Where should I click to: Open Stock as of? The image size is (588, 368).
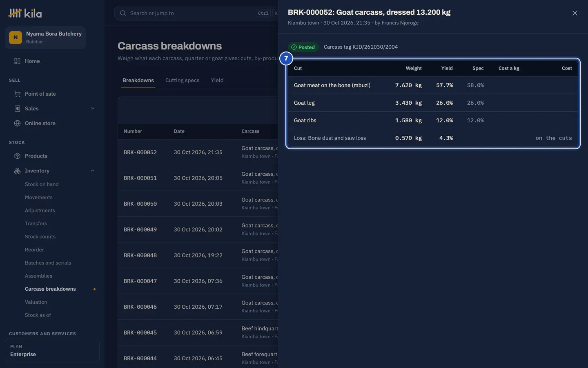38,315
